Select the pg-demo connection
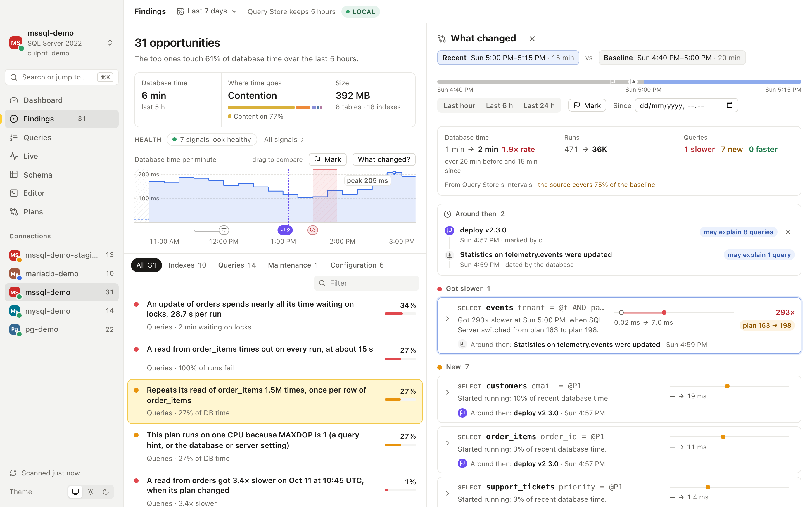The height and width of the screenshot is (507, 812). point(61,329)
